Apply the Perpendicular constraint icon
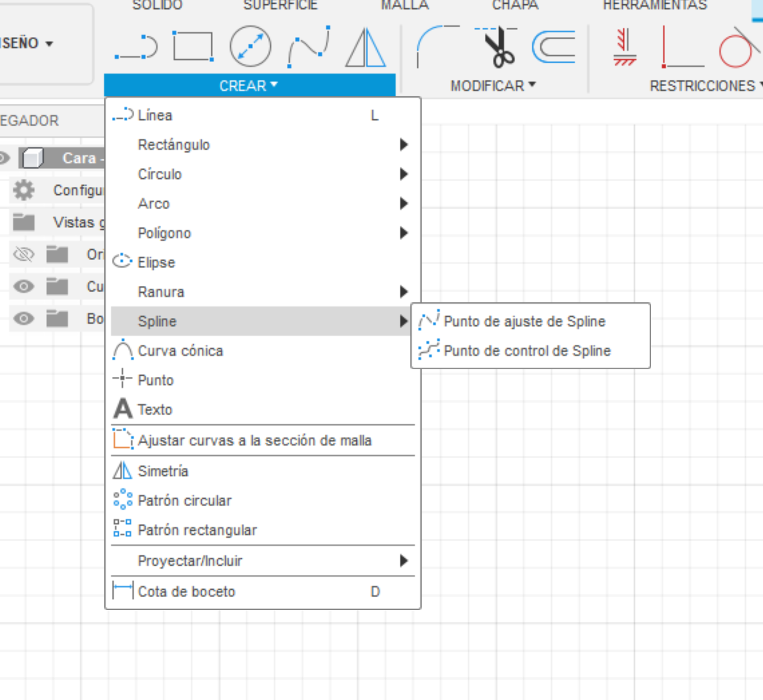This screenshot has height=700, width=763. (x=682, y=47)
